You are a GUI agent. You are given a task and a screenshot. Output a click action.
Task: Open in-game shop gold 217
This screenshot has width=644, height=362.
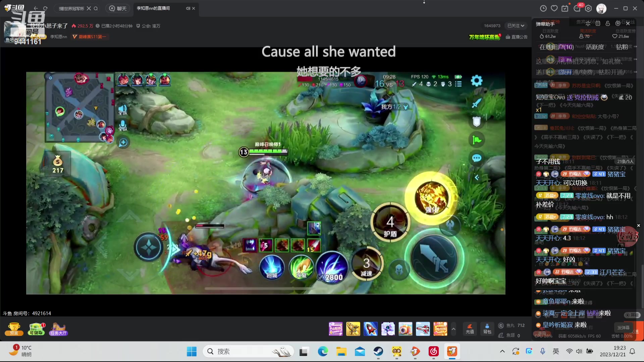58,164
